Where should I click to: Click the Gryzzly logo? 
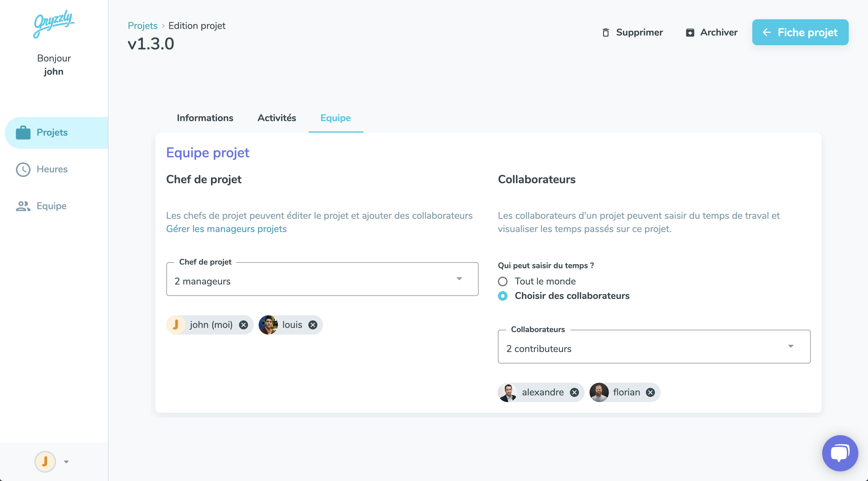[54, 24]
